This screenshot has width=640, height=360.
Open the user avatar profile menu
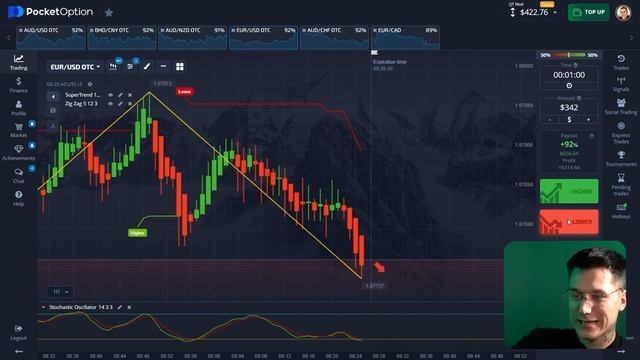[x=623, y=13]
